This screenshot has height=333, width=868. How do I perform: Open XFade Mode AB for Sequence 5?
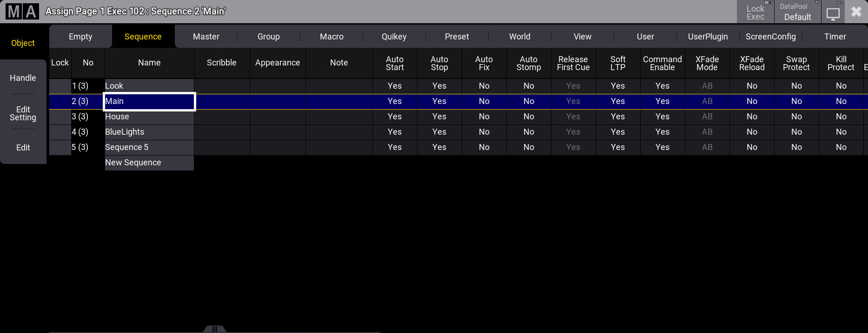pos(707,147)
